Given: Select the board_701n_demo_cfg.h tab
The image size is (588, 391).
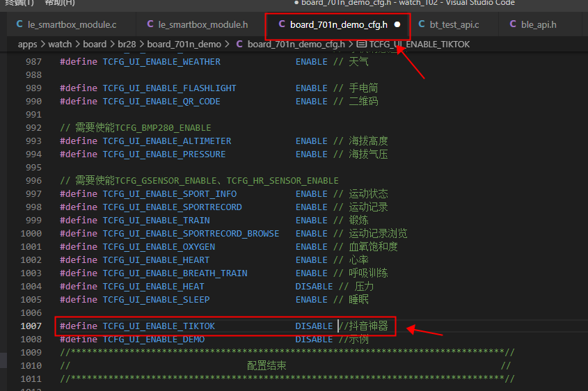Looking at the screenshot, I should 338,25.
